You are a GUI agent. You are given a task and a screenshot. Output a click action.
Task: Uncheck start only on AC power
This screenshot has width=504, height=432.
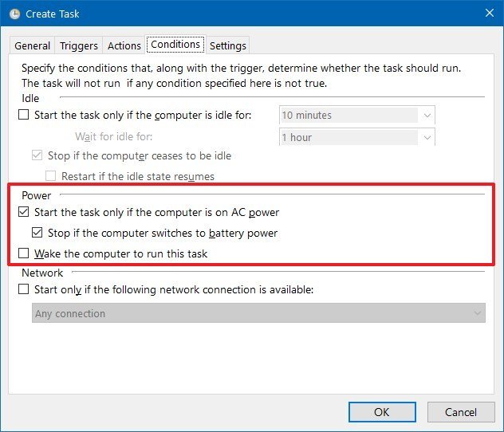(x=23, y=212)
